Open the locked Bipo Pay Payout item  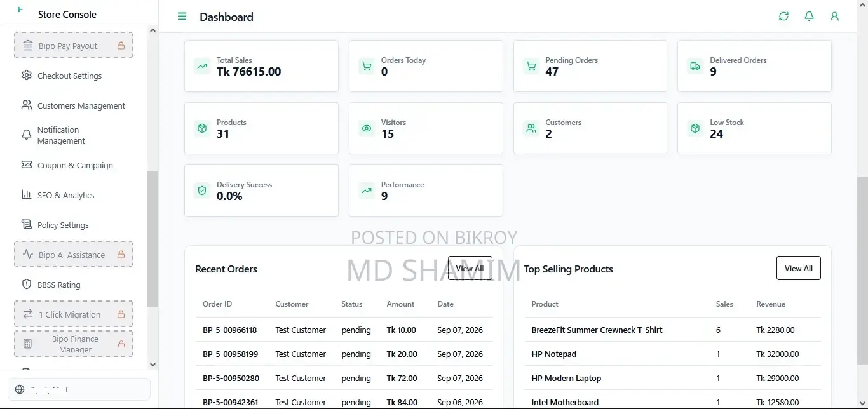point(74,46)
